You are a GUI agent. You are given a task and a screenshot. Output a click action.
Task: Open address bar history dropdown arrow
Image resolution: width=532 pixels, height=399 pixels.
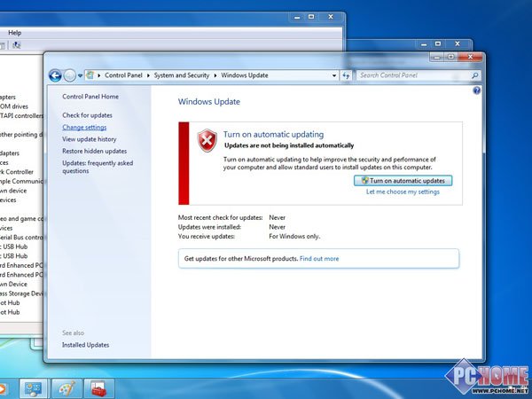(334, 75)
